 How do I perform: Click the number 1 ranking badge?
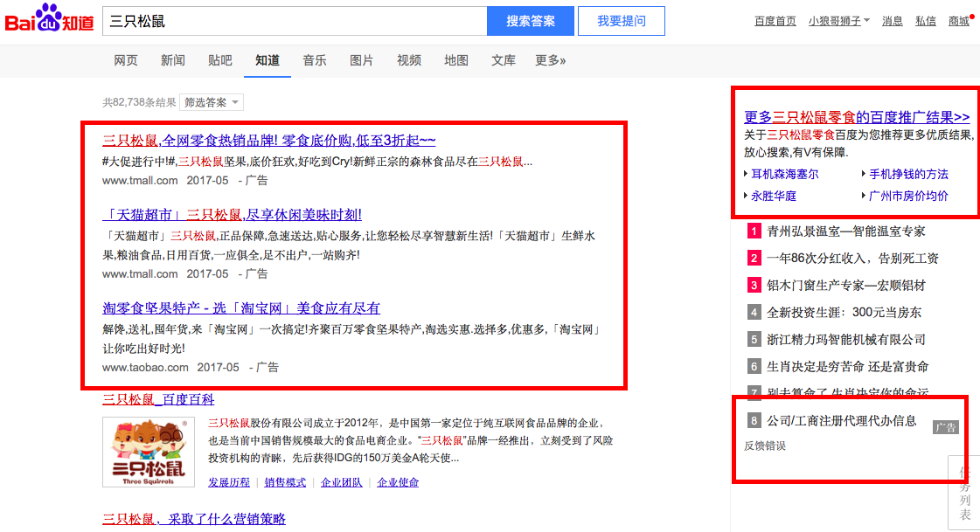tap(754, 231)
